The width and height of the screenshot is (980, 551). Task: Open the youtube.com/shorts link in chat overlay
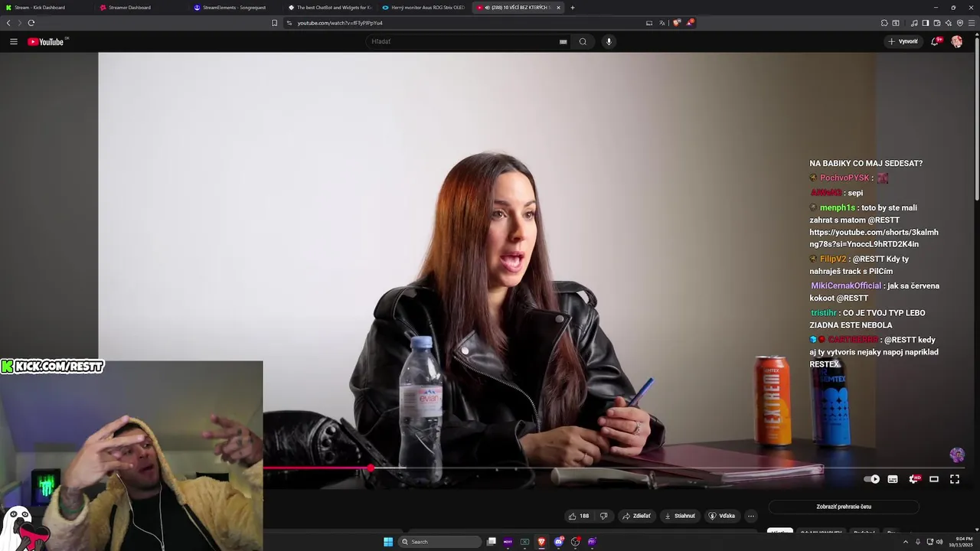click(874, 238)
